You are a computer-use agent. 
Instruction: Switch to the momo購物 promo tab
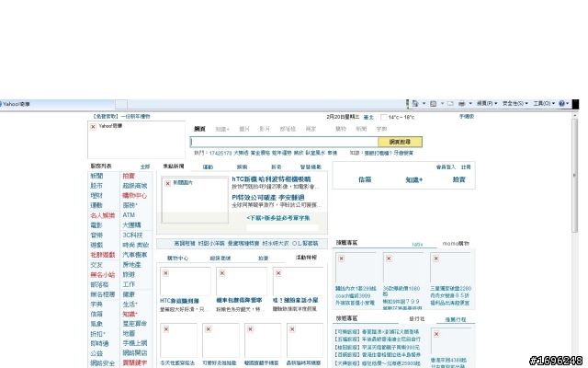456,243
